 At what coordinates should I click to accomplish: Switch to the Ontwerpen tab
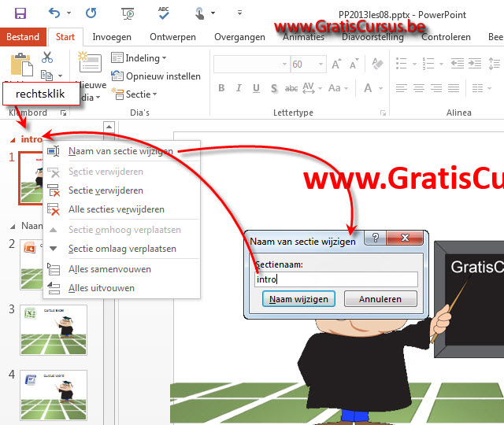point(172,37)
